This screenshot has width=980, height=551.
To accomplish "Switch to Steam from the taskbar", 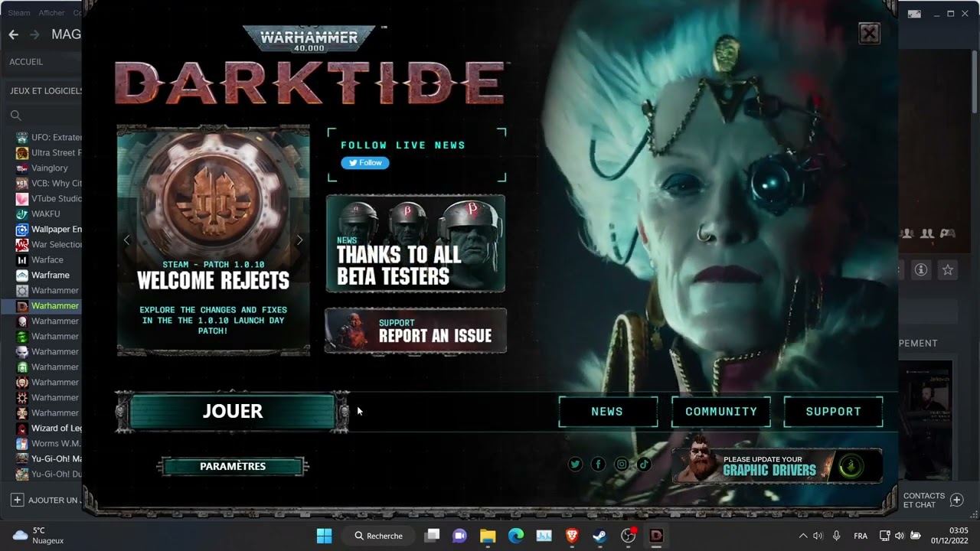I will [x=600, y=536].
